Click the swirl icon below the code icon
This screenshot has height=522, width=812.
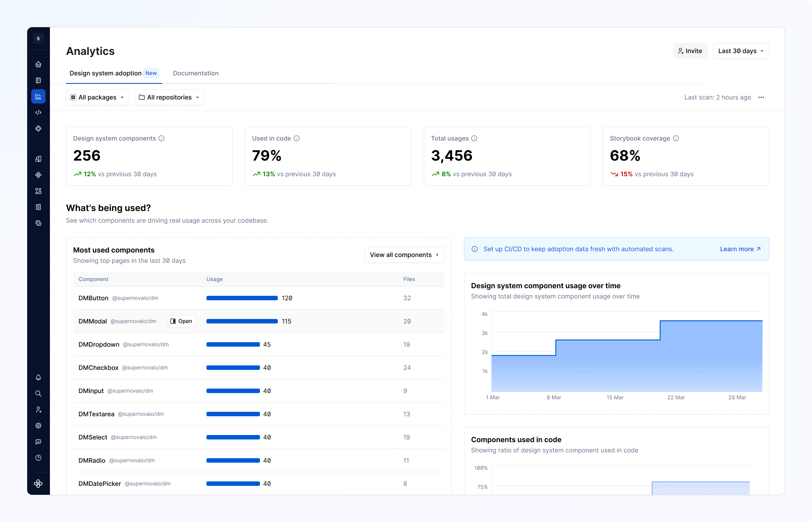pyautogui.click(x=38, y=128)
